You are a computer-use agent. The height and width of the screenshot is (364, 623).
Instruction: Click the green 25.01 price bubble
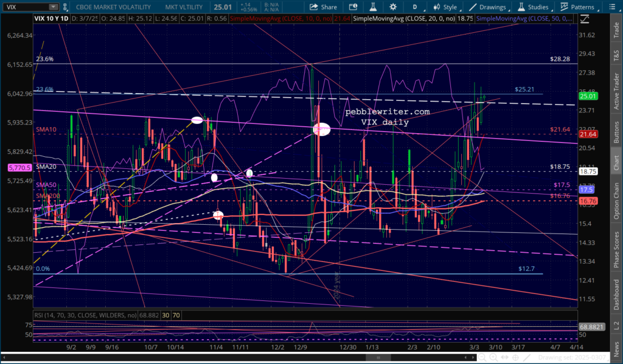(x=588, y=96)
